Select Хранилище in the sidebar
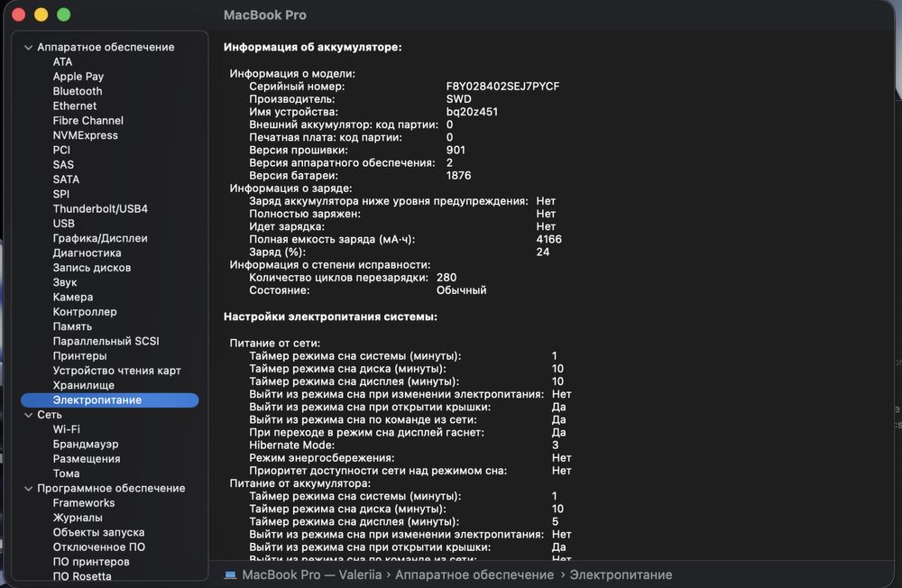Image resolution: width=902 pixels, height=588 pixels. (83, 385)
